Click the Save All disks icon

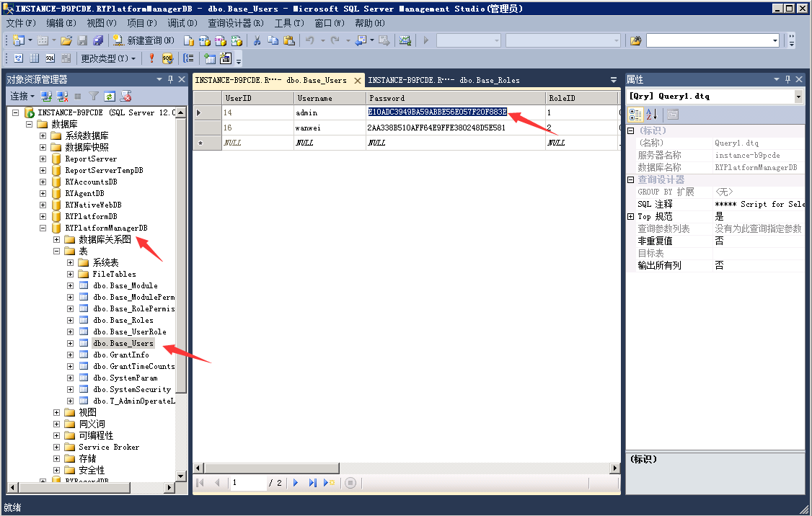tap(98, 40)
